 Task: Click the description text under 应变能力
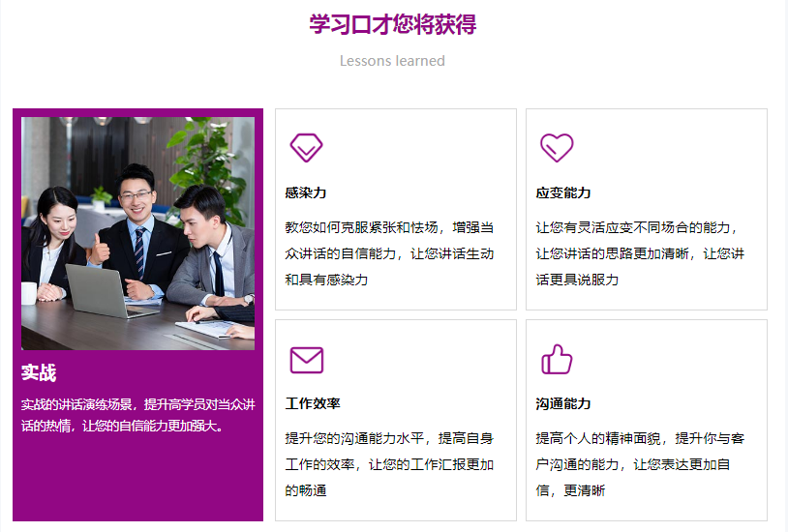(x=640, y=253)
